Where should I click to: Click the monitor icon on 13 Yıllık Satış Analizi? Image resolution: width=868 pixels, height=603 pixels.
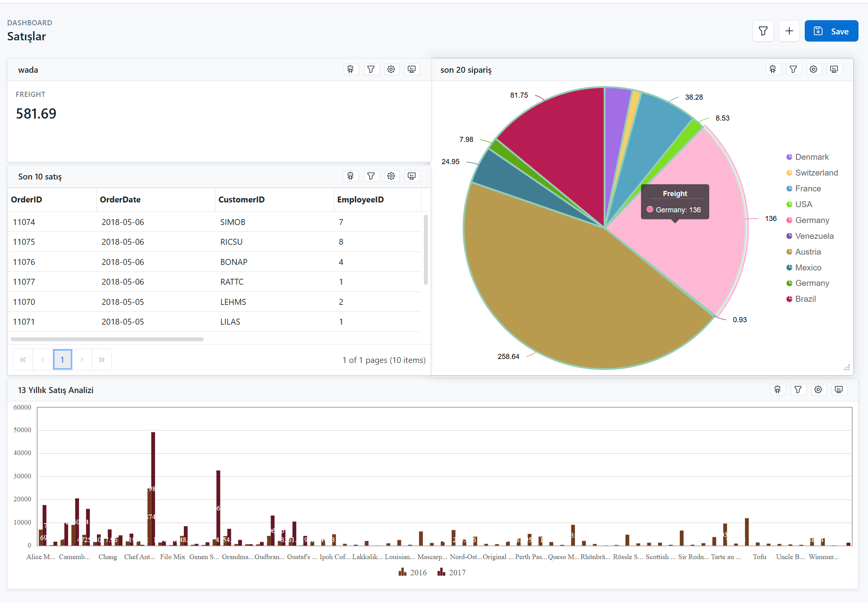click(839, 389)
